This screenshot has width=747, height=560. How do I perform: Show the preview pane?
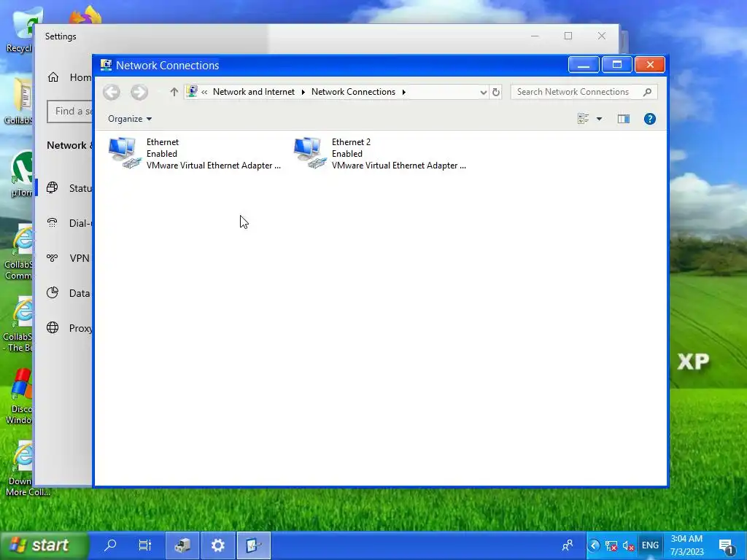tap(623, 119)
